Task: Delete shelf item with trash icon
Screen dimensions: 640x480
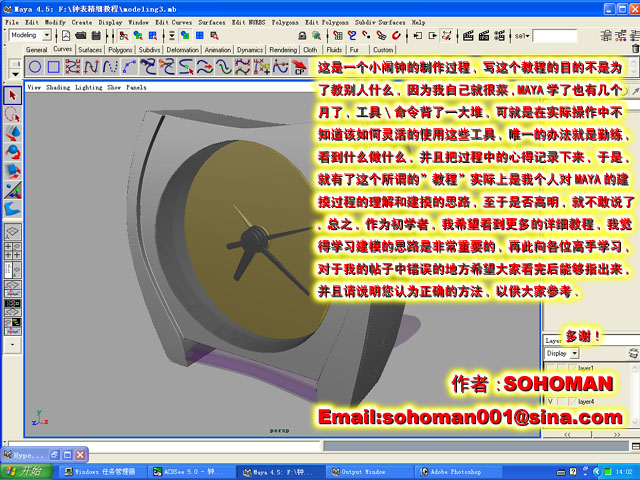Action: 636,49
